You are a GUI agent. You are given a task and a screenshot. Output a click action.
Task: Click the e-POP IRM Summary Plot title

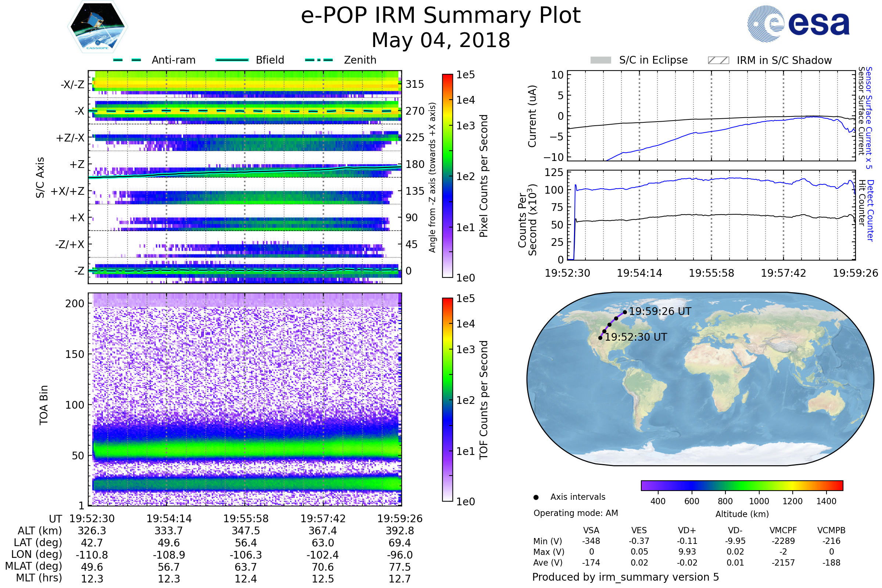click(x=441, y=16)
